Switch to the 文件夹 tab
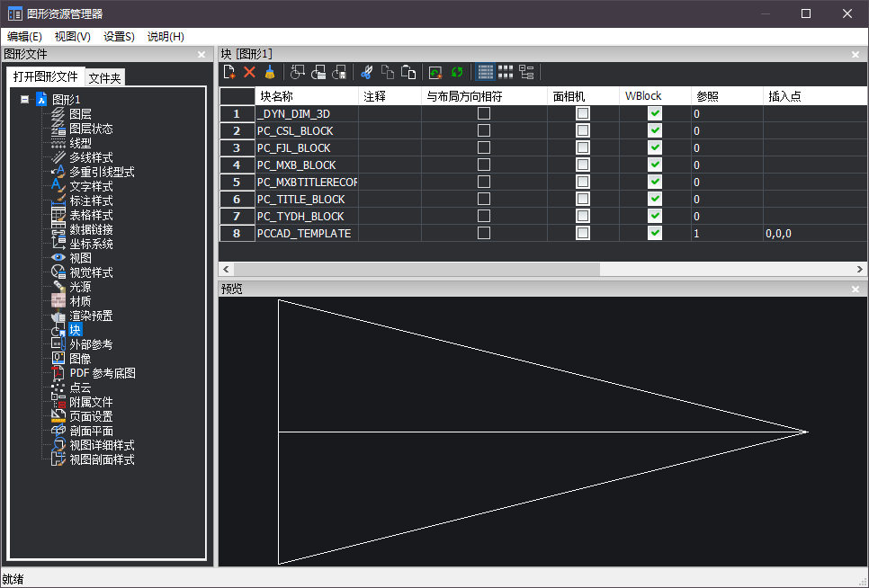Image resolution: width=869 pixels, height=588 pixels. click(x=104, y=78)
